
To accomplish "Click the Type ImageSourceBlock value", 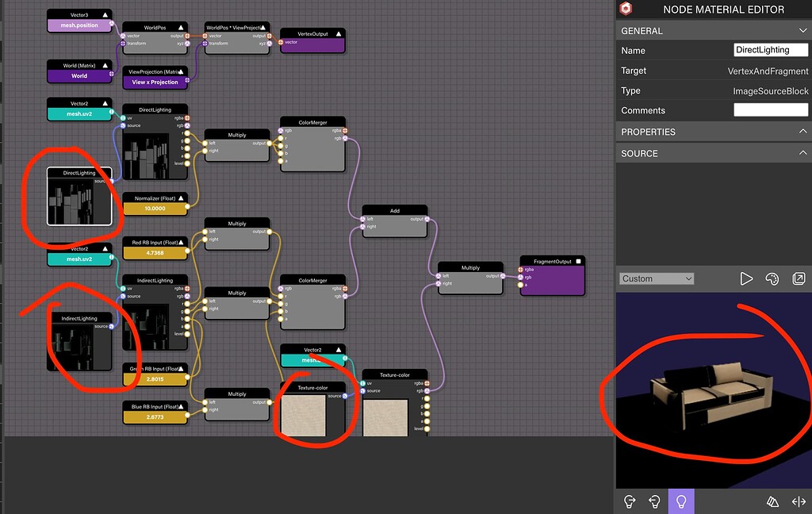I will click(x=771, y=91).
